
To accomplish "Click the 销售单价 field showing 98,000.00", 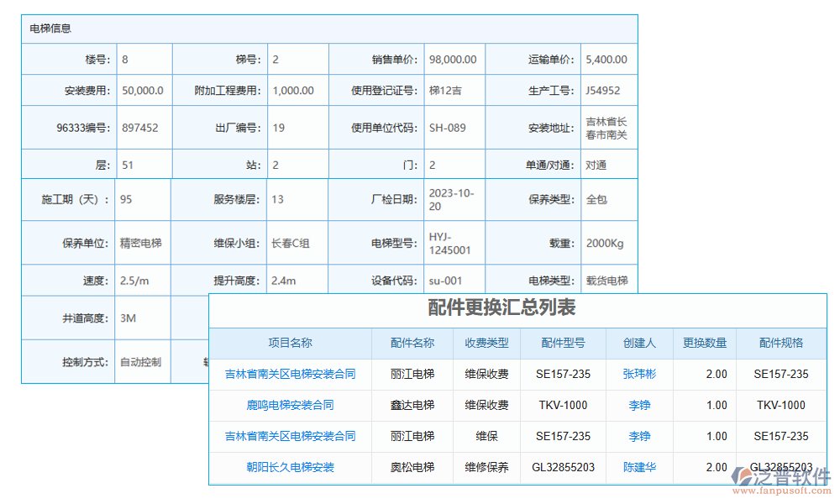I will tap(454, 59).
